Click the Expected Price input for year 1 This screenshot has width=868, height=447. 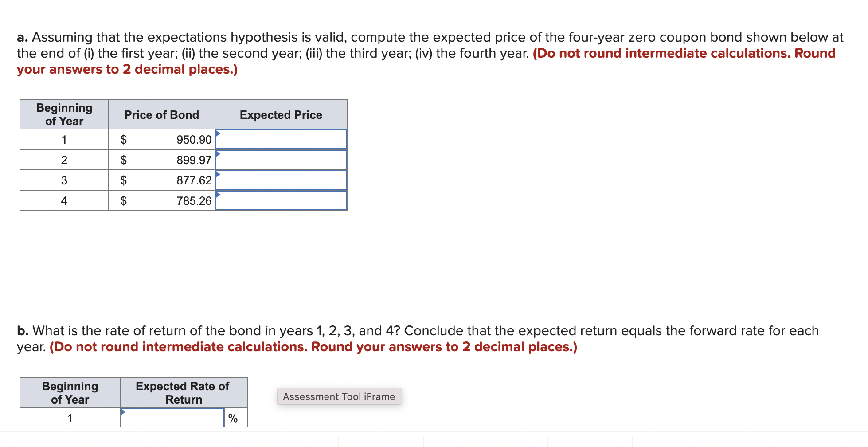282,139
